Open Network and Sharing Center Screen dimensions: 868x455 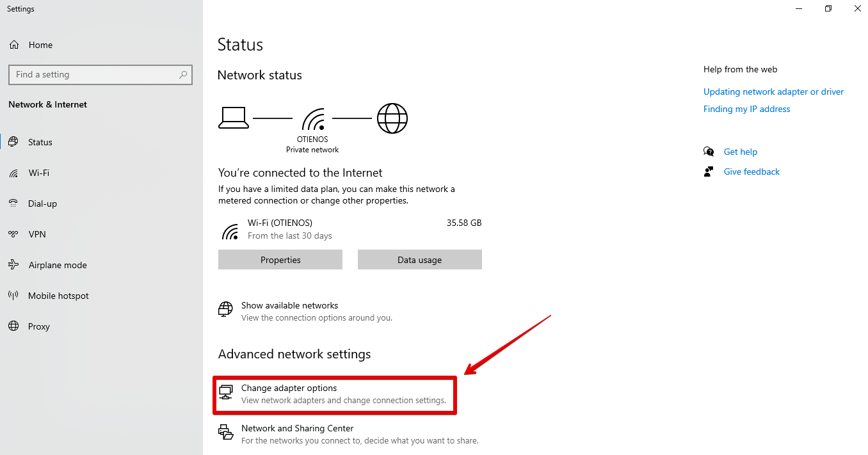tap(297, 429)
